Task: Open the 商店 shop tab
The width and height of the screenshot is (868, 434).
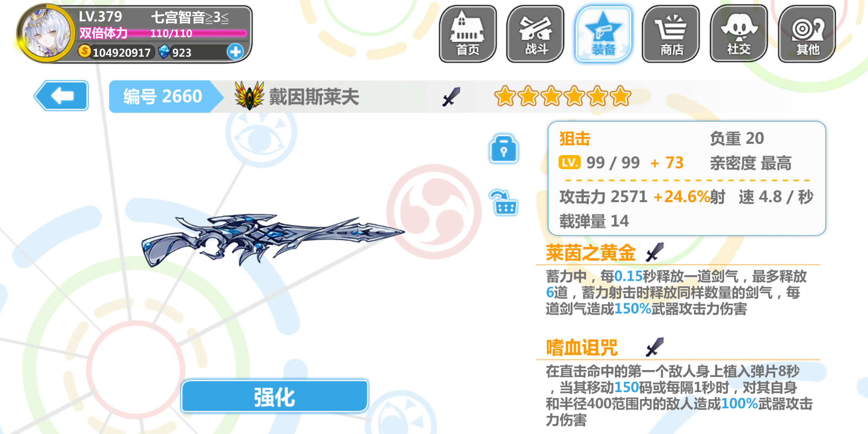Action: click(671, 34)
